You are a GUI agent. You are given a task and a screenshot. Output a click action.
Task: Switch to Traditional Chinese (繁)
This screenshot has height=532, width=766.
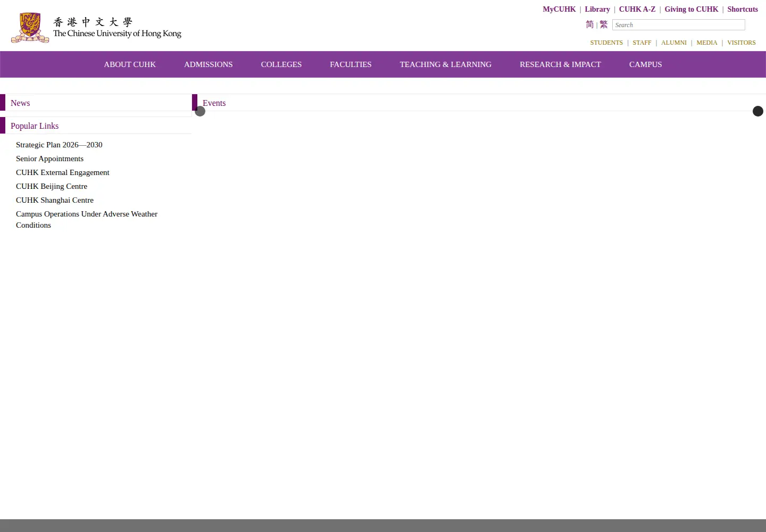coord(604,24)
